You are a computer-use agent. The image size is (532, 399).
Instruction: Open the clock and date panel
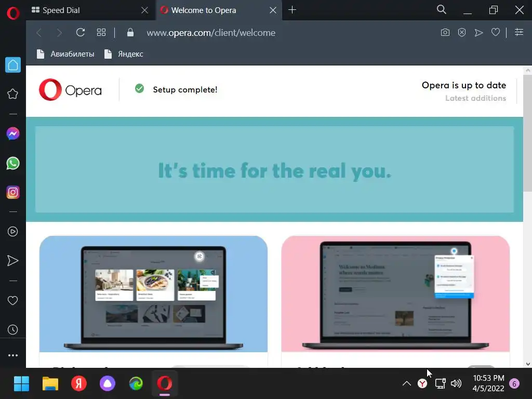point(488,383)
